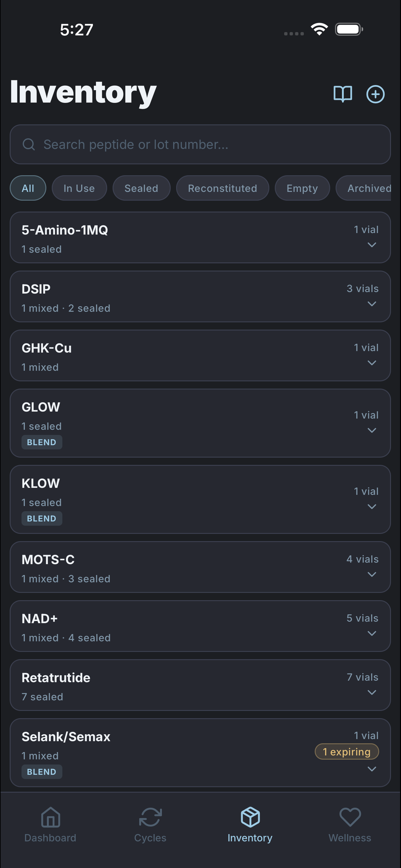Screen dimensions: 401x868
Task: Open the book guide icon
Action: (x=342, y=94)
